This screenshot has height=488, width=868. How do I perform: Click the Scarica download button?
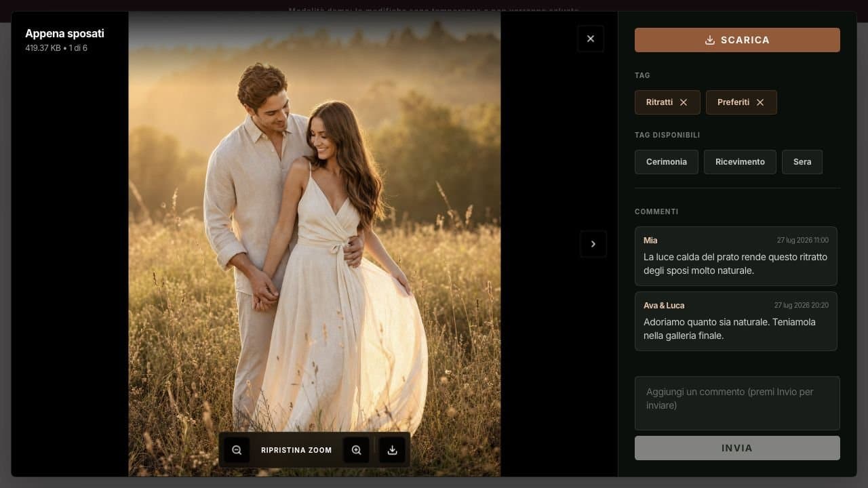click(737, 40)
